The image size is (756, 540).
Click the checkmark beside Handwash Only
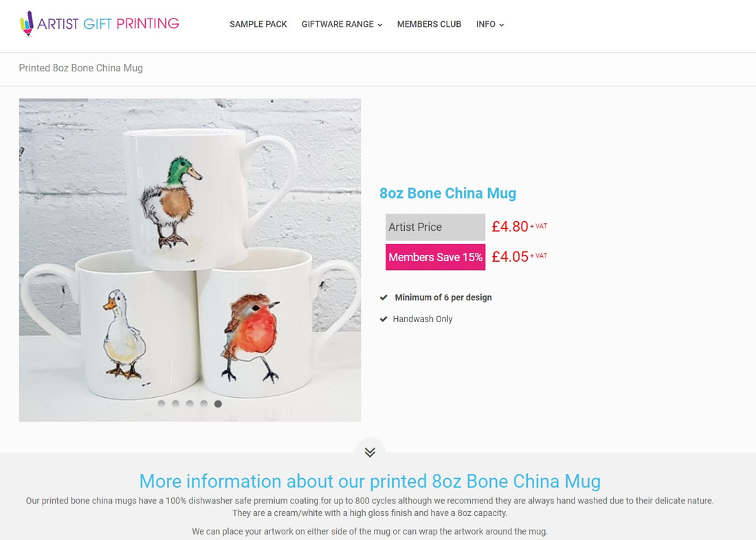pos(383,319)
